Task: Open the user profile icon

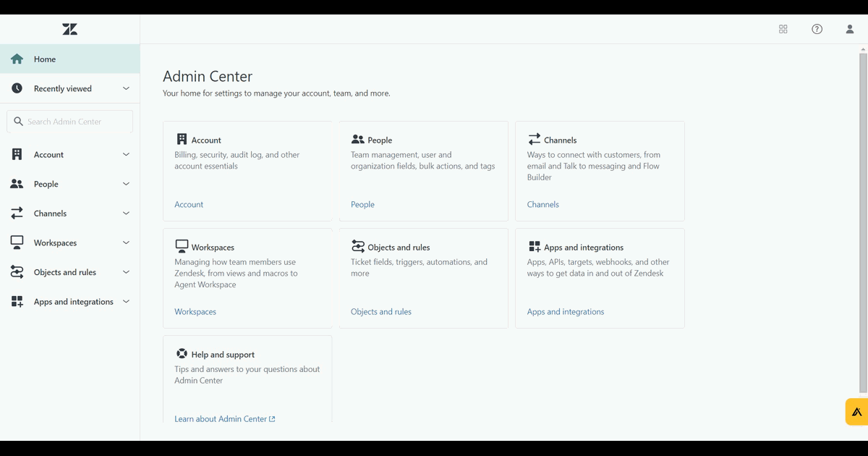Action: click(850, 29)
